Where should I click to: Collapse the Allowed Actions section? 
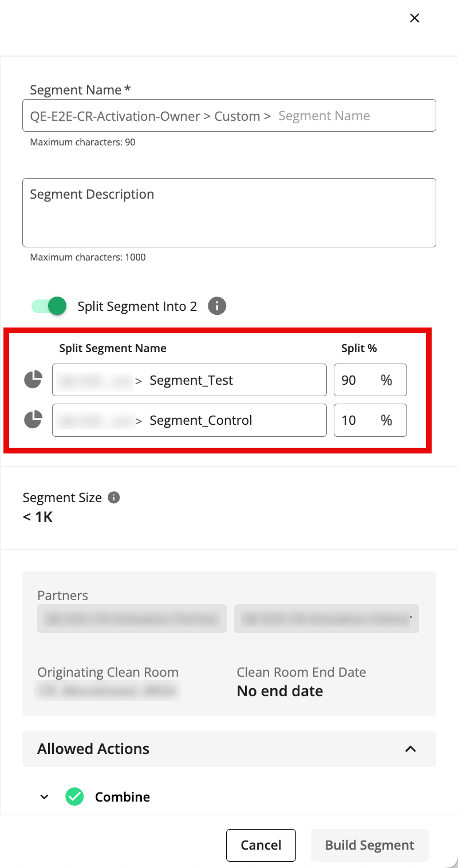point(410,749)
